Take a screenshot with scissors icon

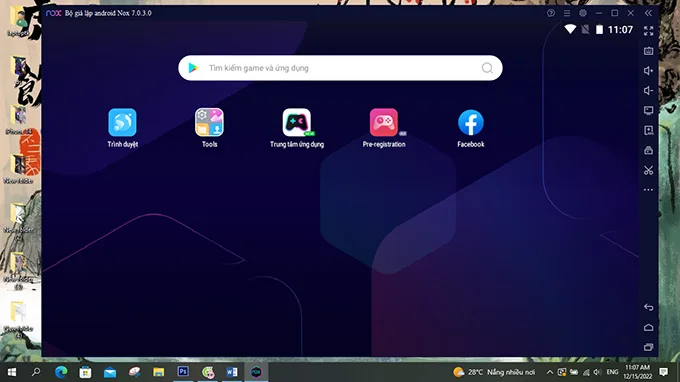pos(648,170)
